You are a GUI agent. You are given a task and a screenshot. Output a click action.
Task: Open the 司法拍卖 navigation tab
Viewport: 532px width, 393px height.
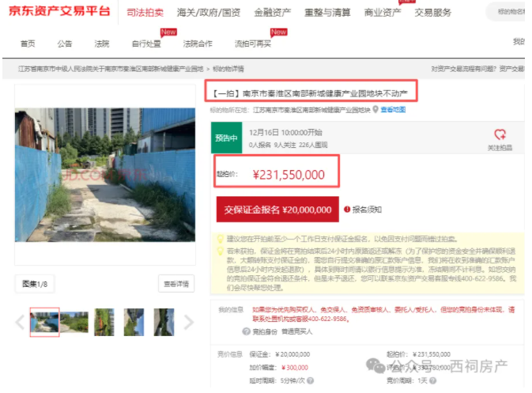145,13
